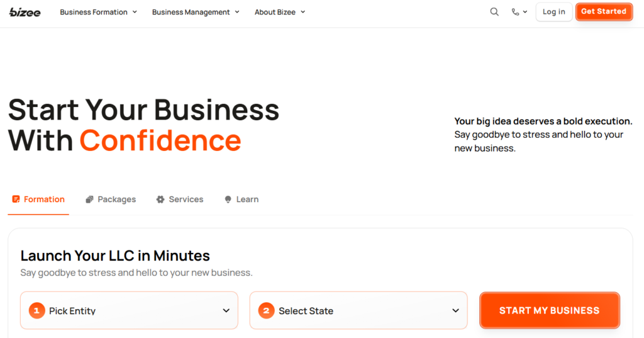Click the orange step 2 badge
This screenshot has width=644, height=338.
tap(266, 310)
